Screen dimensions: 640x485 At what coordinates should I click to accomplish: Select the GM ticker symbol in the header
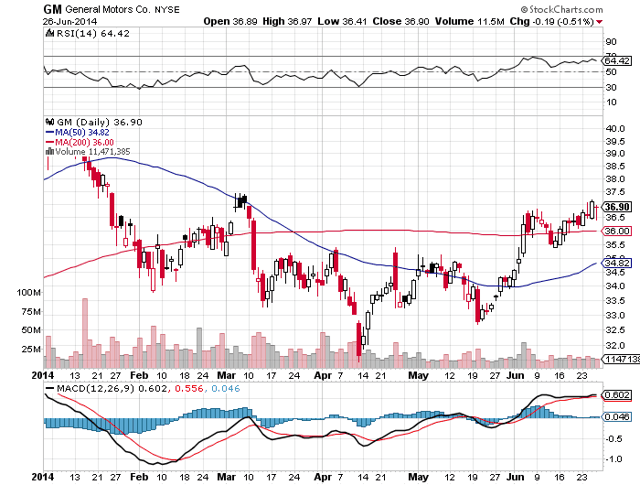52,9
